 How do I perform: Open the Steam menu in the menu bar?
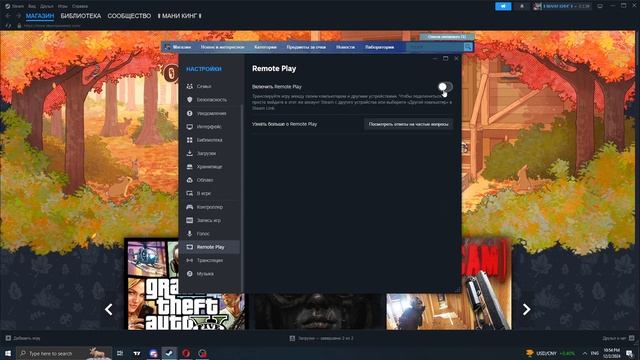pos(14,6)
